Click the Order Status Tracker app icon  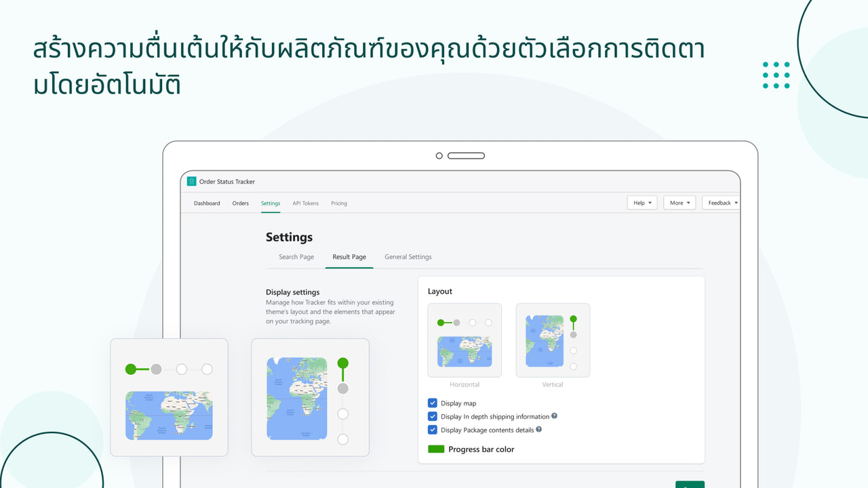point(191,182)
